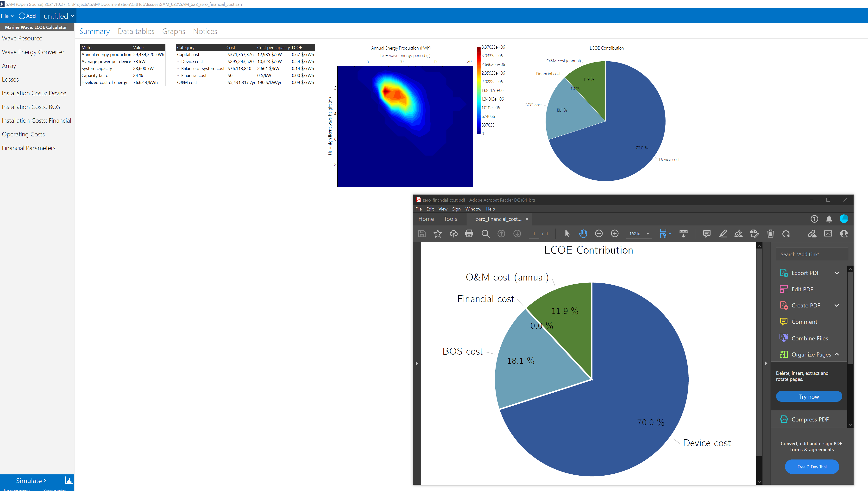Add a sticky note comment
868x491 pixels.
707,233
